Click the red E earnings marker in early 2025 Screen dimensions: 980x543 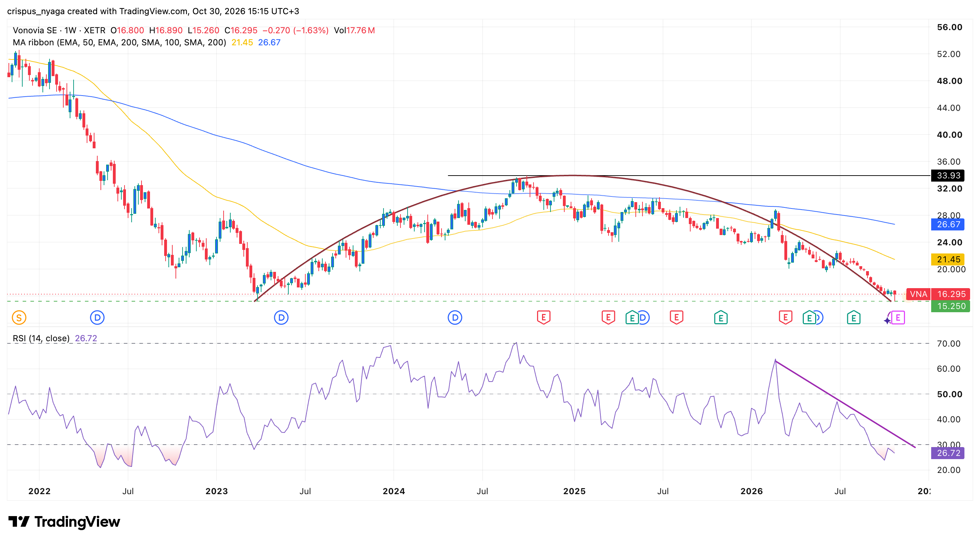click(608, 317)
